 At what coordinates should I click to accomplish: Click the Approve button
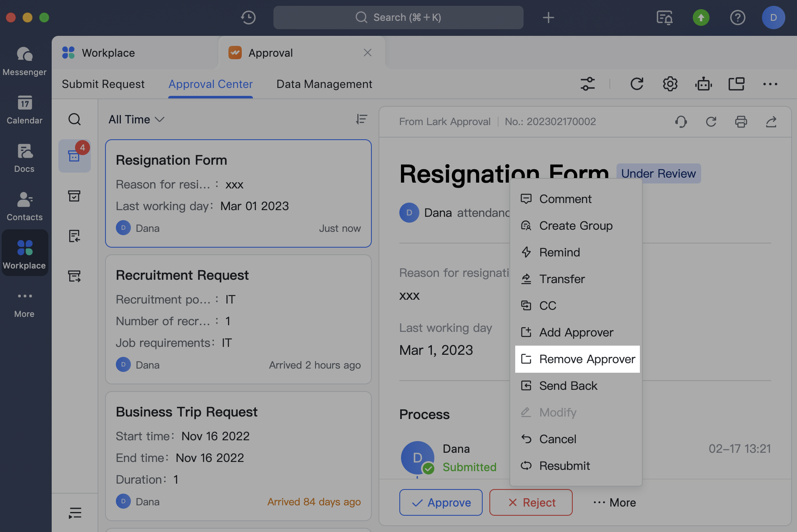pos(441,502)
